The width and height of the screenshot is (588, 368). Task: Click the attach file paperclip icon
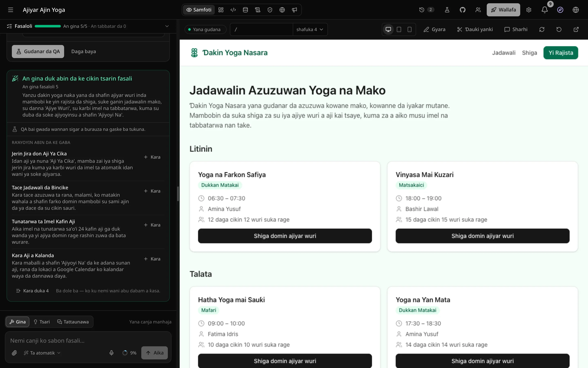coord(14,353)
